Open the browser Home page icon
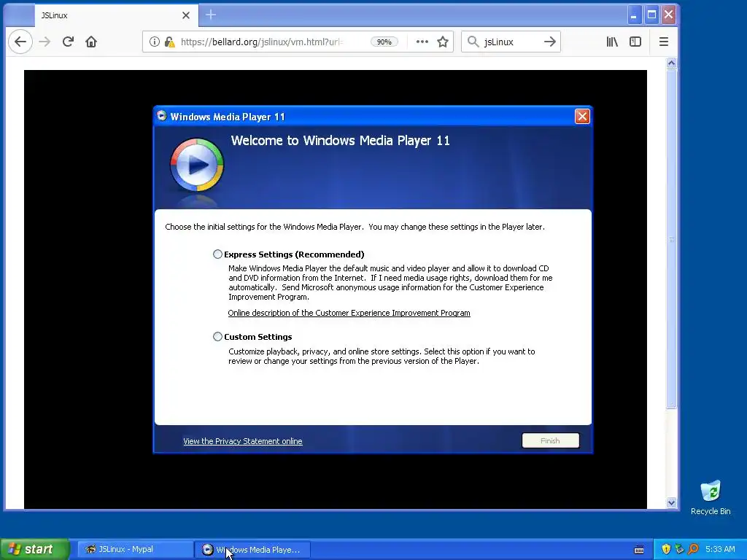 click(91, 42)
